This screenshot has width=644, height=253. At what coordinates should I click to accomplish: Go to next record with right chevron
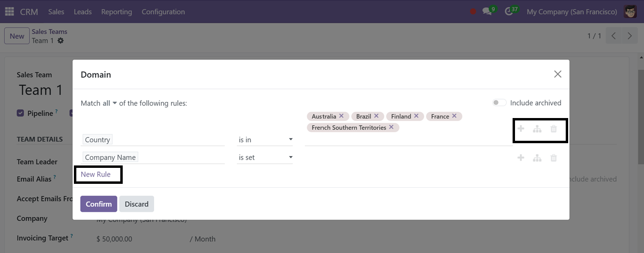[x=630, y=36]
